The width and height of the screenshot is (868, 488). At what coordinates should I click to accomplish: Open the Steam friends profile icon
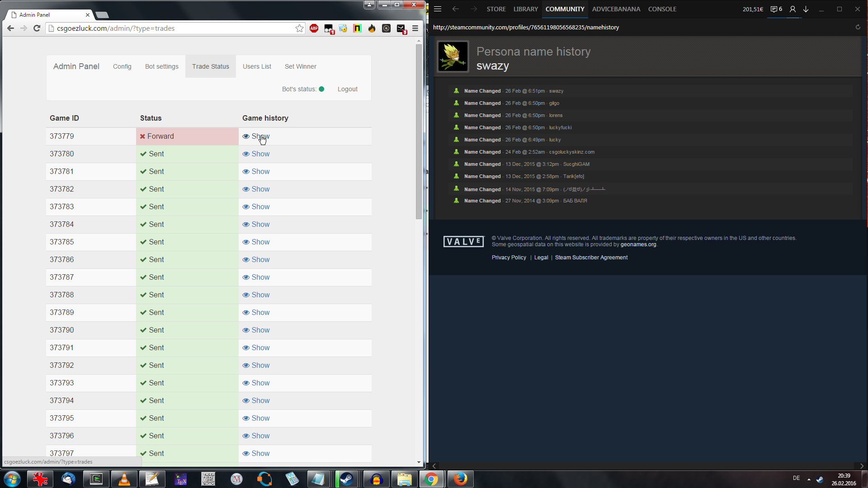click(x=793, y=9)
